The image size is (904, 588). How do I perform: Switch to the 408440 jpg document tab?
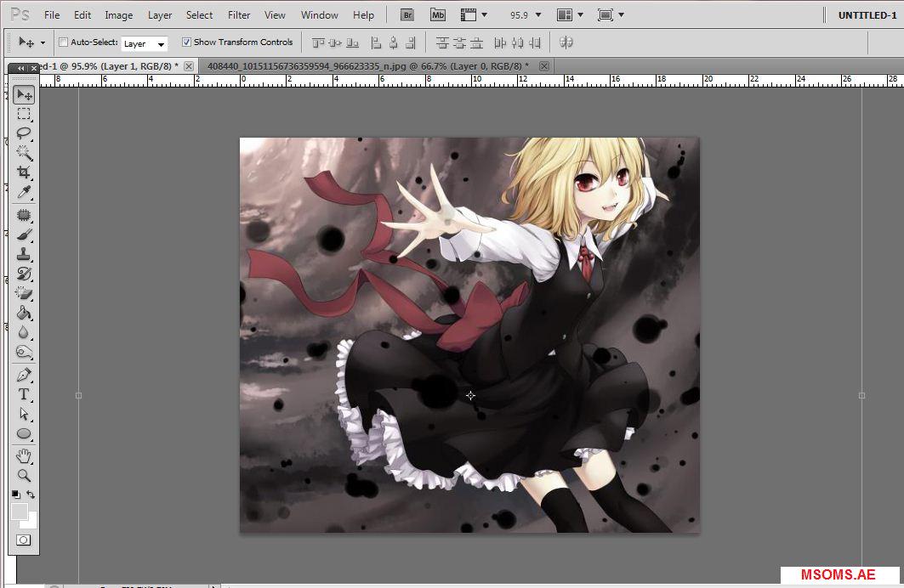pyautogui.click(x=367, y=65)
